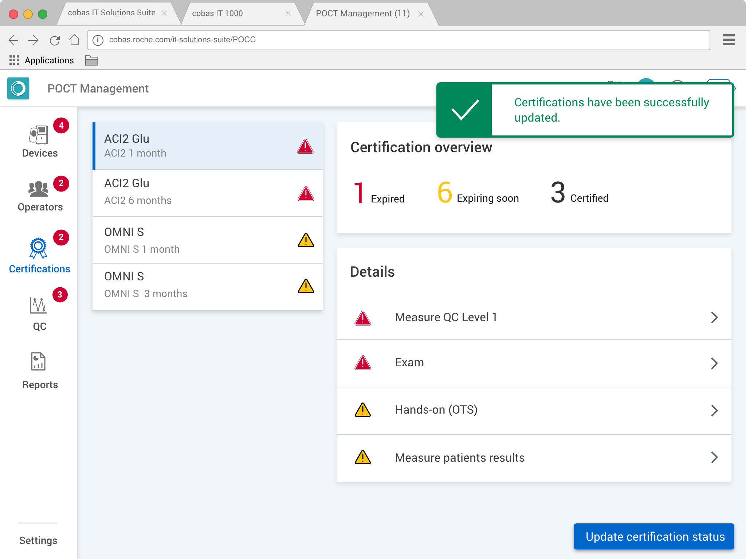This screenshot has width=746, height=560.
Task: Click the browser reload icon
Action: point(55,40)
